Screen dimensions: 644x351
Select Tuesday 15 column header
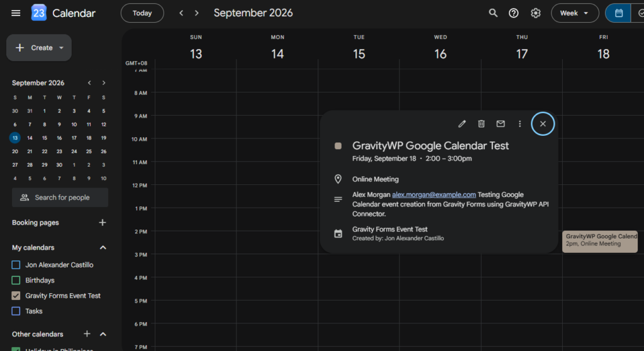359,48
